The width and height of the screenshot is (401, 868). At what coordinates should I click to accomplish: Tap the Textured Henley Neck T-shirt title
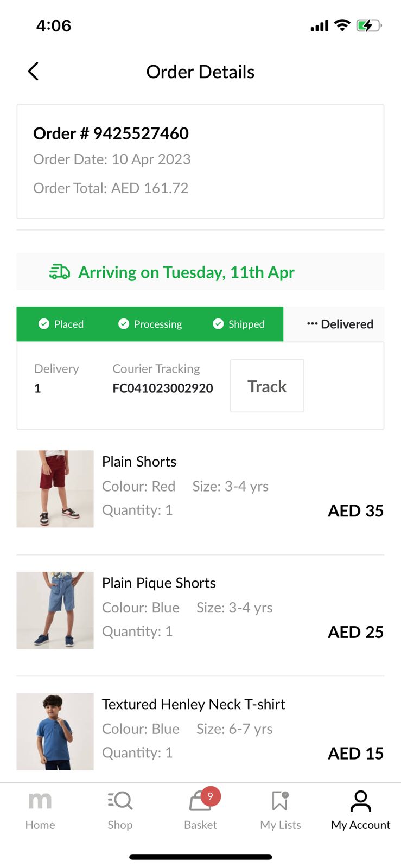(x=194, y=704)
